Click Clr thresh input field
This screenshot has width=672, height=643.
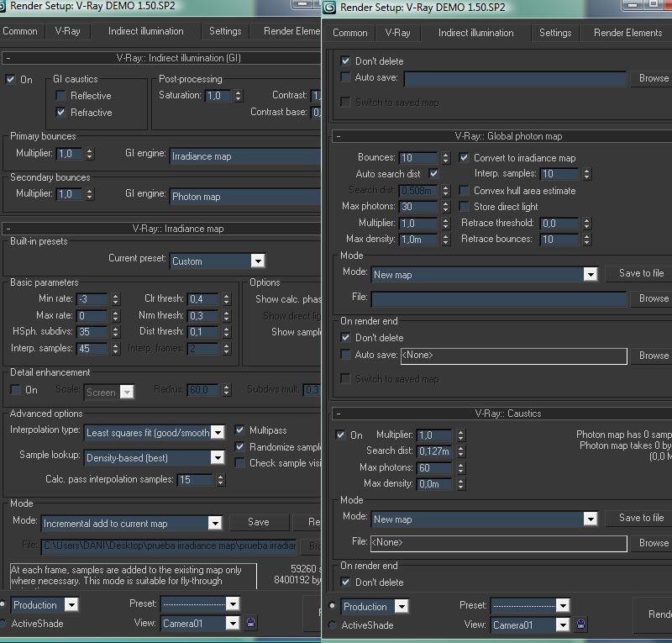[203, 299]
